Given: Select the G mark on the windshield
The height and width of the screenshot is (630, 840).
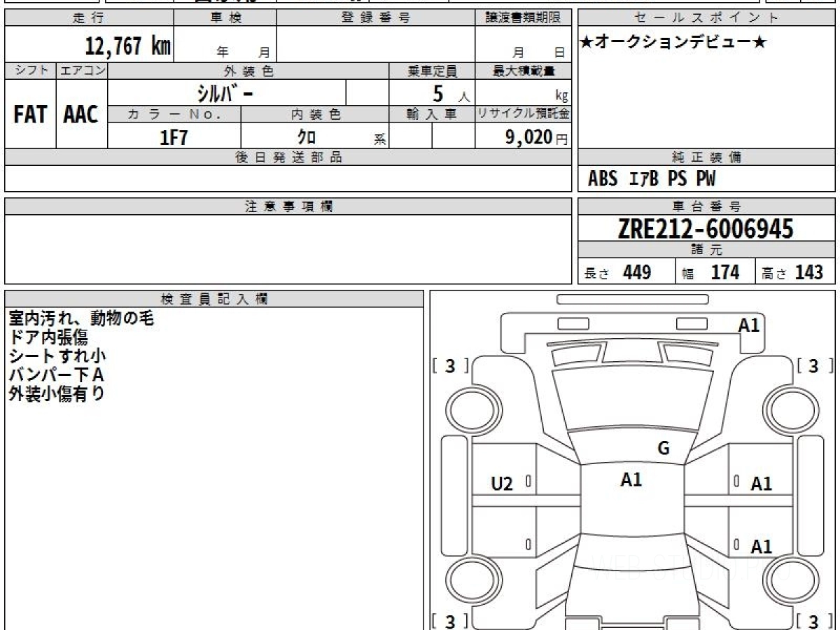Looking at the screenshot, I should tap(664, 449).
